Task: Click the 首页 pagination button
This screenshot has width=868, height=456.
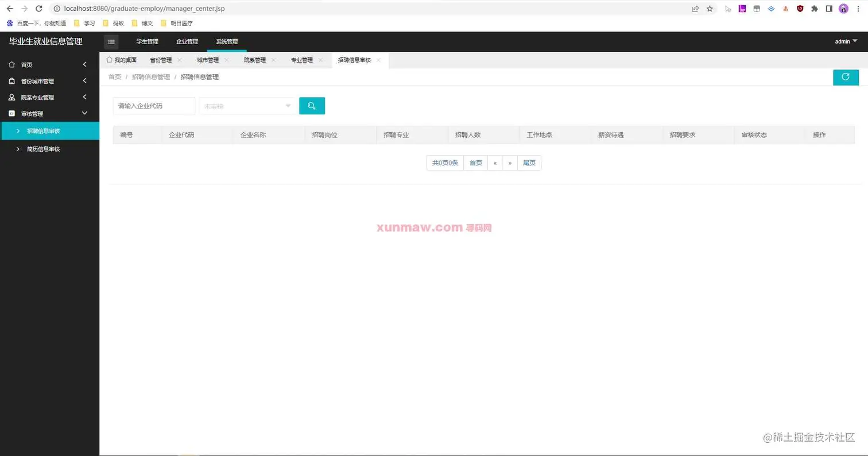Action: pyautogui.click(x=476, y=163)
